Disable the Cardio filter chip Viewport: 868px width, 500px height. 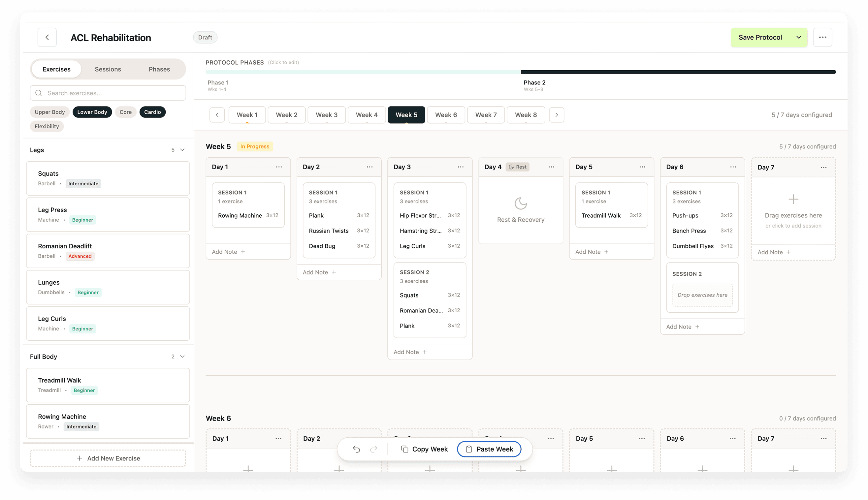[x=152, y=112]
